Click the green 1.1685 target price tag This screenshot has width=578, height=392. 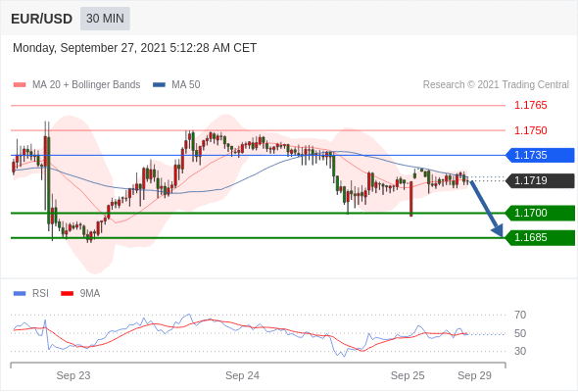tap(540, 238)
